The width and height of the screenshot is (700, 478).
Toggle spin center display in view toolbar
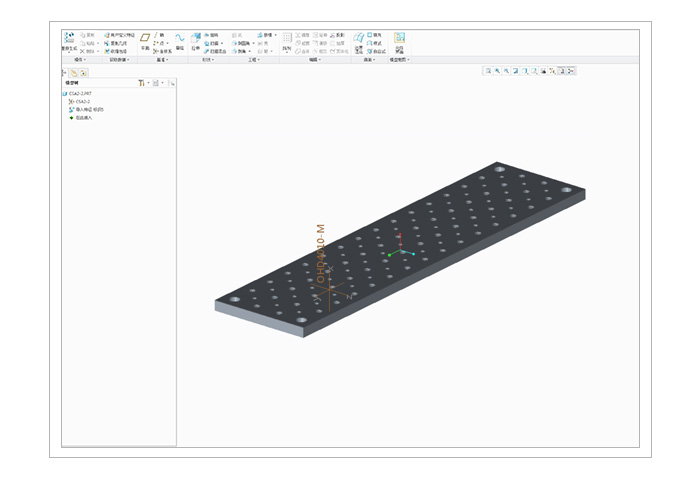tap(570, 71)
